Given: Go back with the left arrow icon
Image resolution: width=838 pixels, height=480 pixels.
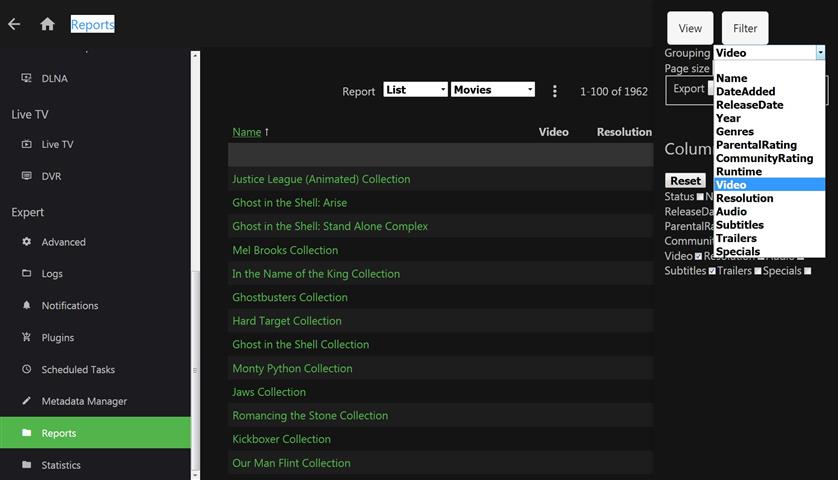Looking at the screenshot, I should [14, 24].
